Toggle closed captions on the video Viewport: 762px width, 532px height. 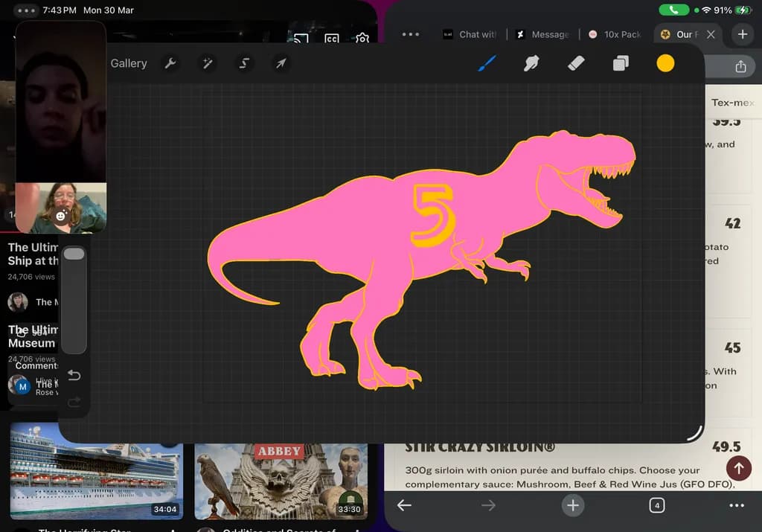pos(331,39)
